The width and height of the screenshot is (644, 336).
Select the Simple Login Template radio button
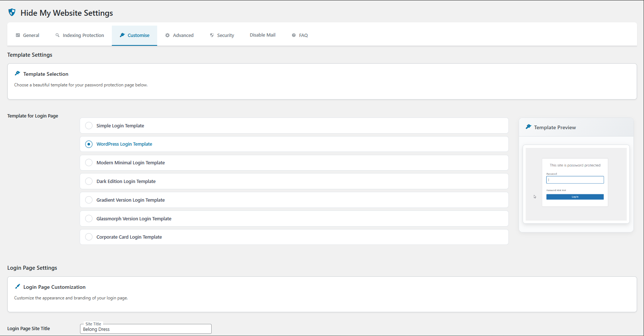pyautogui.click(x=89, y=126)
